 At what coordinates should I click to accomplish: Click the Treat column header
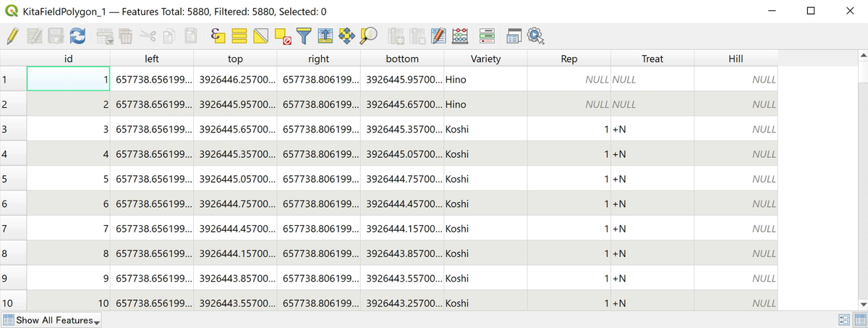pyautogui.click(x=652, y=59)
